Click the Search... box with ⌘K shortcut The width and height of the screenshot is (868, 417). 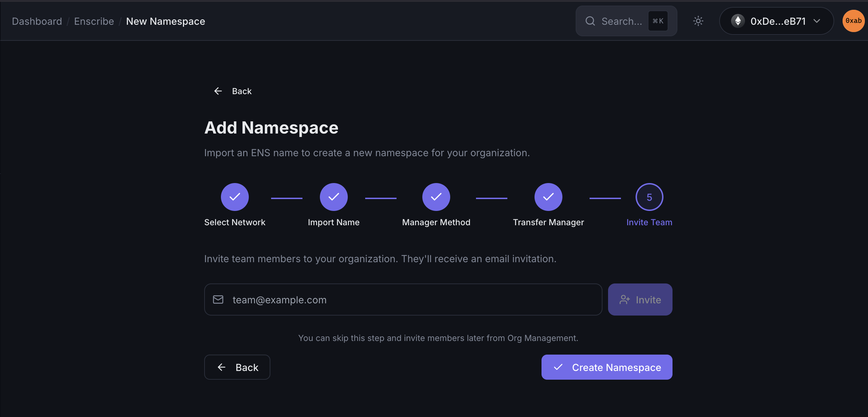pyautogui.click(x=626, y=21)
